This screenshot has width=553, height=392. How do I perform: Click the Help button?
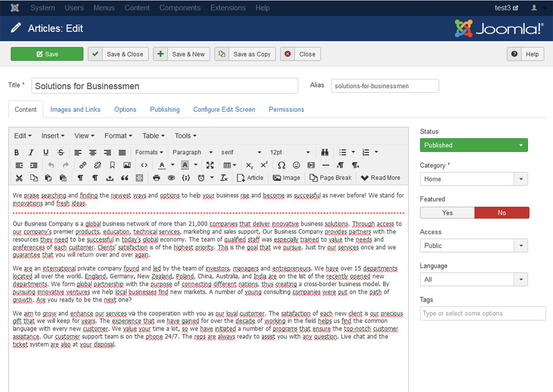525,54
